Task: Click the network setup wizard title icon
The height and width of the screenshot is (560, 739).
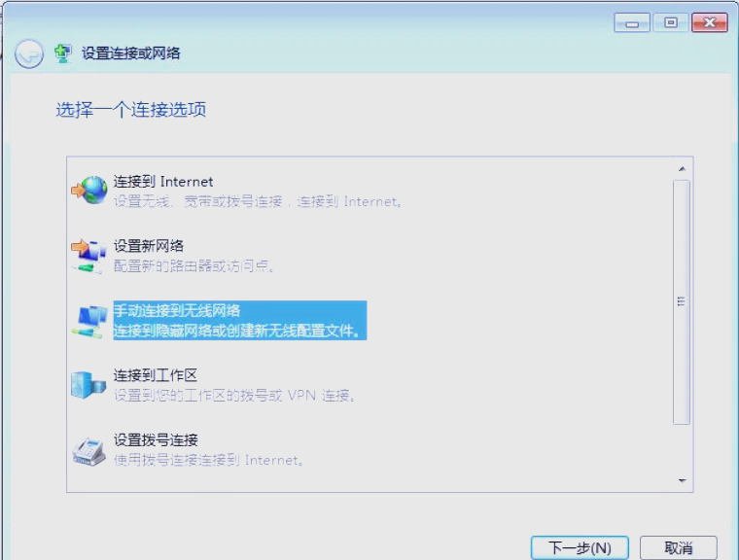Action: [x=62, y=53]
